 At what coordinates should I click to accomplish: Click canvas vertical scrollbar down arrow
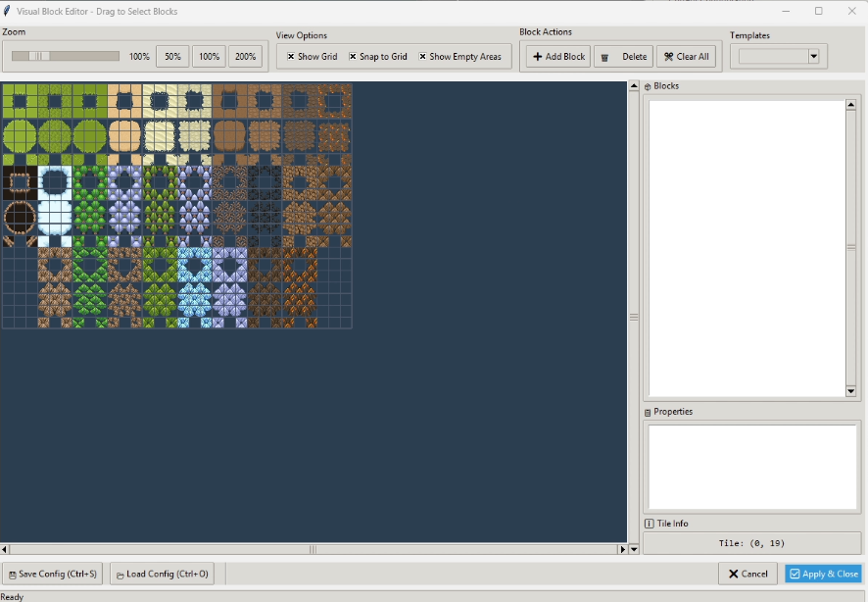click(x=634, y=549)
